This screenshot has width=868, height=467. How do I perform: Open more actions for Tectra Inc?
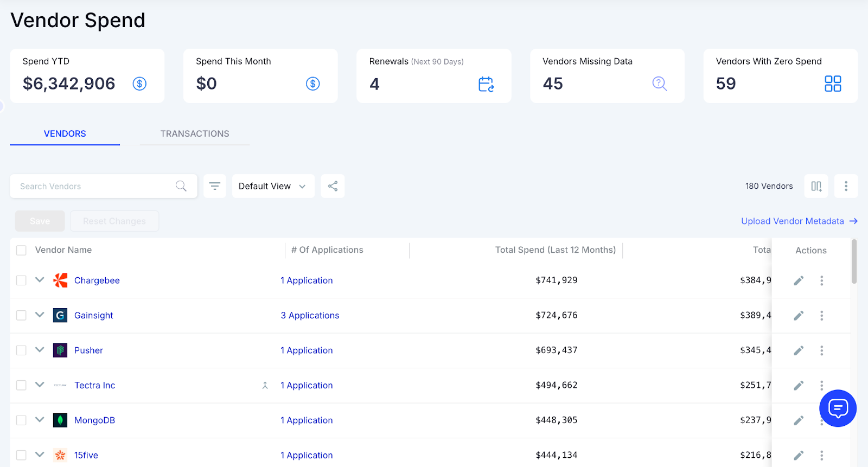point(822,385)
